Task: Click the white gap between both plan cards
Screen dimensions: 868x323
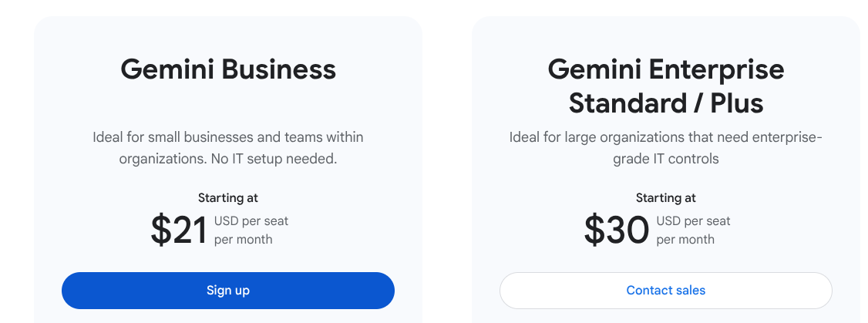Action: 447,170
